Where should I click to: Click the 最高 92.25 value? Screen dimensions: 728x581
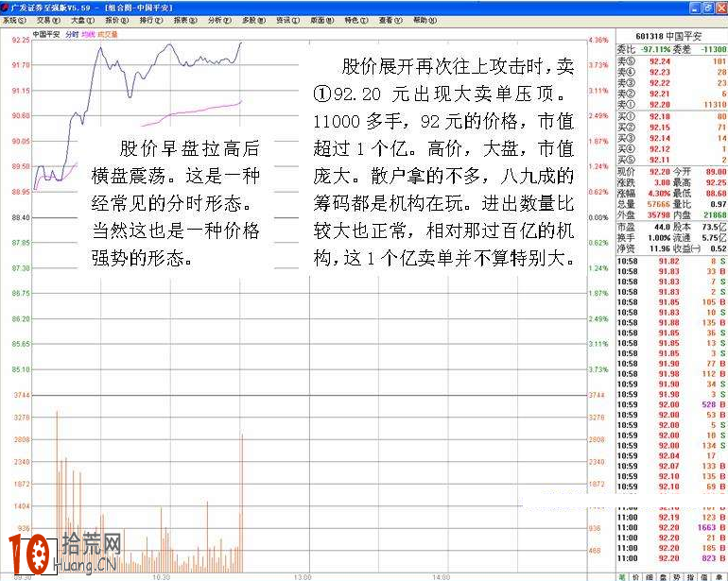click(716, 183)
